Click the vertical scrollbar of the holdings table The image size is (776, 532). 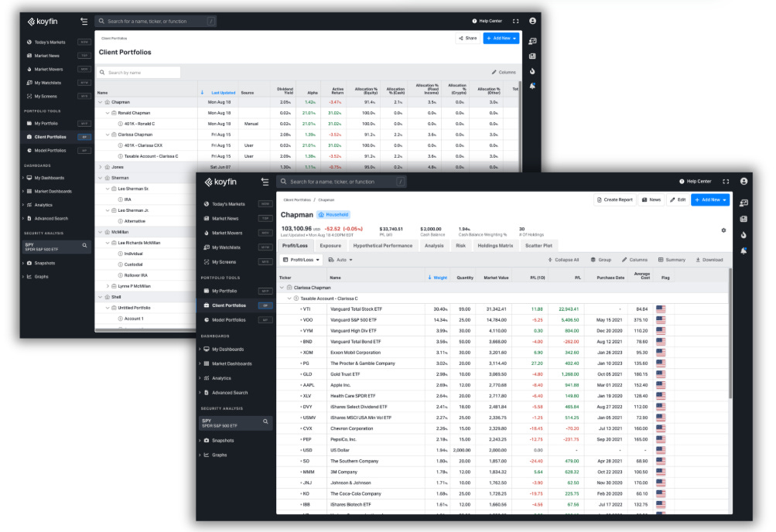point(730,334)
